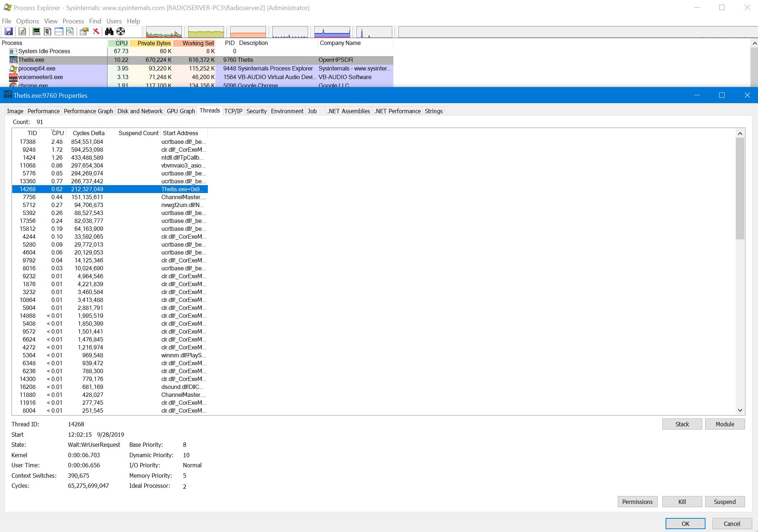Click the System Idle Process icon
Image resolution: width=758 pixels, height=532 pixels.
coord(13,51)
